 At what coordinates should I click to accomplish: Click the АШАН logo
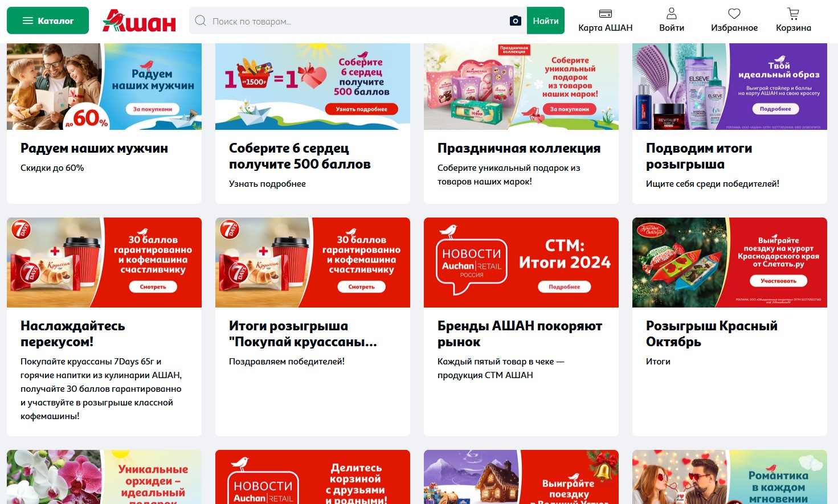pos(139,21)
